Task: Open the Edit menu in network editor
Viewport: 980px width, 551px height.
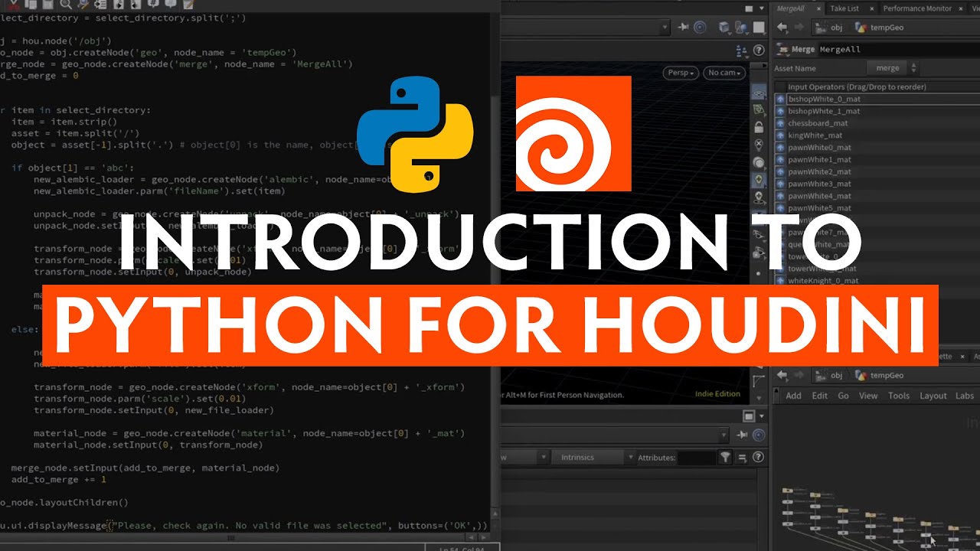Action: tap(820, 396)
